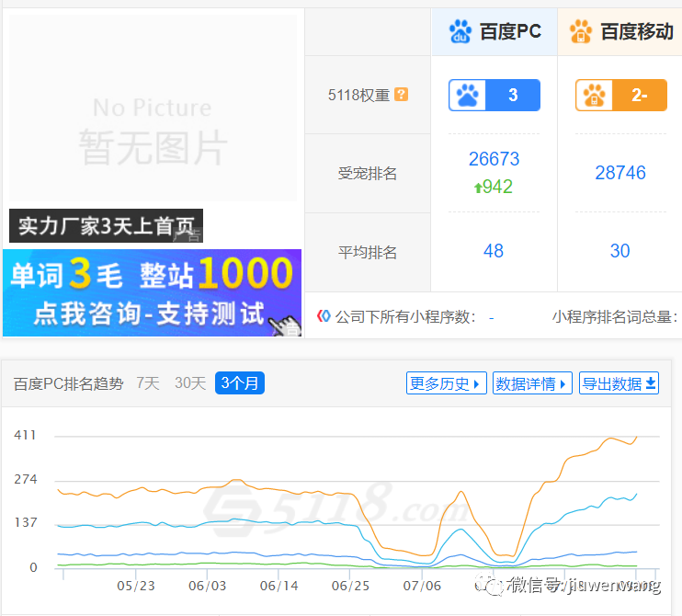Open the PC 受宠排名 value 26673
This screenshot has height=616, width=682.
[x=494, y=159]
